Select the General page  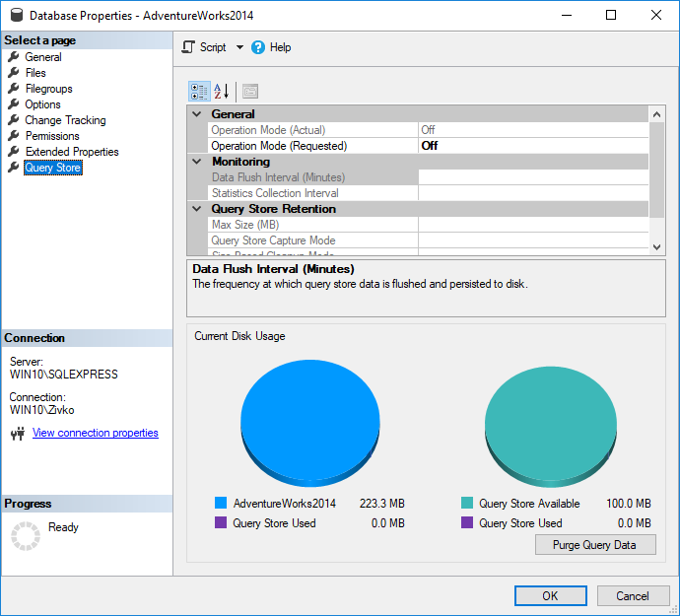43,57
